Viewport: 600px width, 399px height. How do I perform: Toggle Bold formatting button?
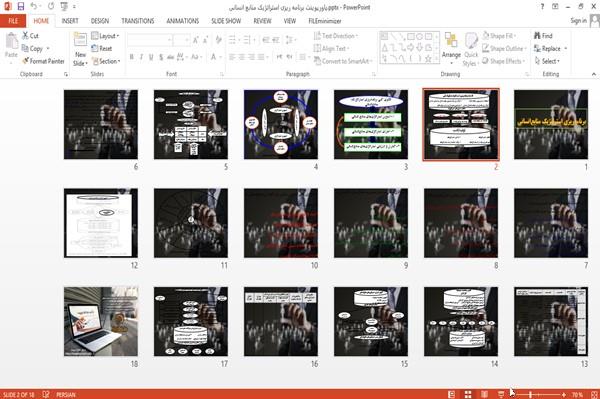[x=132, y=57]
